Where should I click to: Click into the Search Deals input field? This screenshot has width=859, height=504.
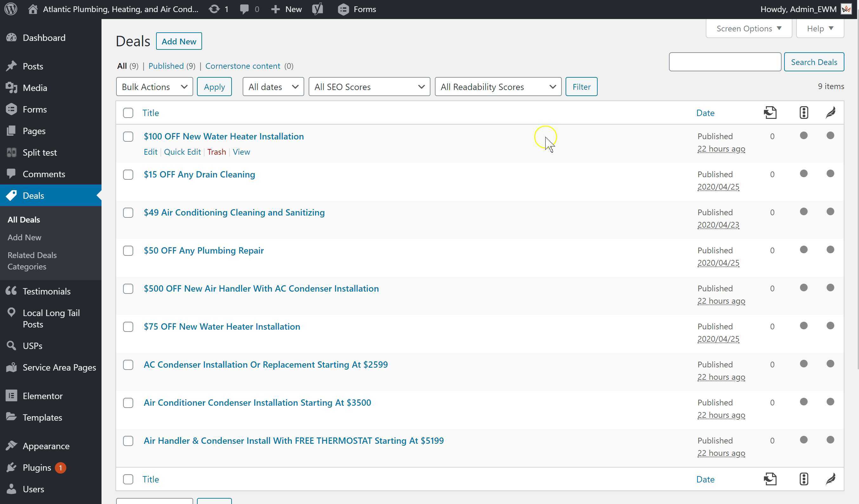click(x=725, y=62)
